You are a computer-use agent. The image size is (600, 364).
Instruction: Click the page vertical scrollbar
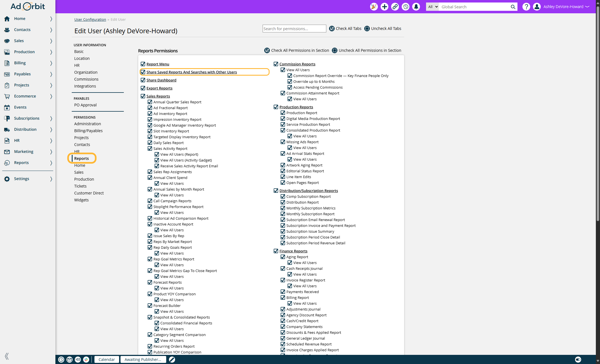[598, 114]
